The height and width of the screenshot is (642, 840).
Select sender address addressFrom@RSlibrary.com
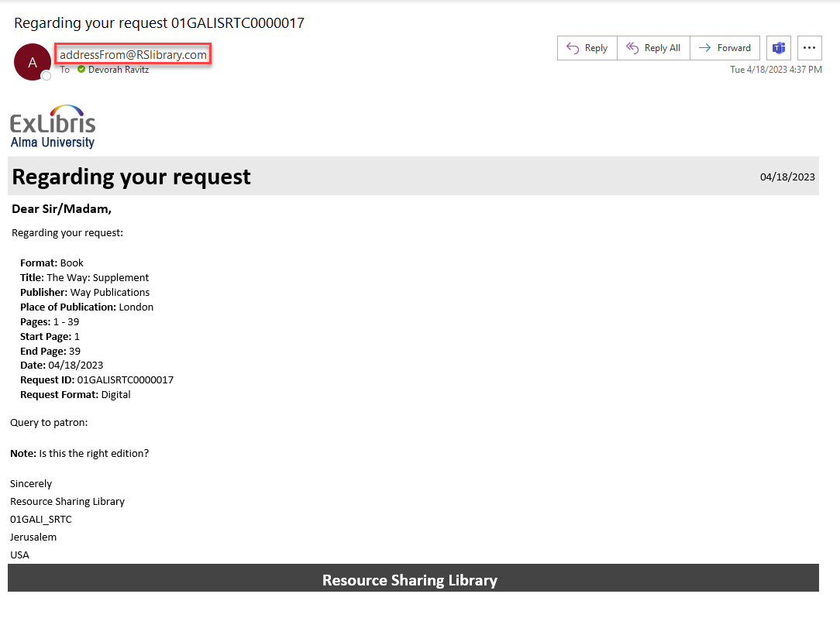133,55
